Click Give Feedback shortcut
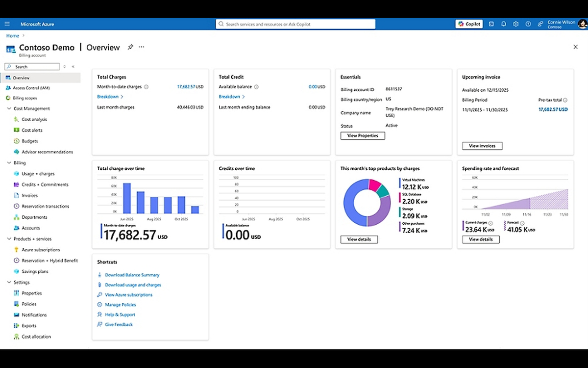 pos(119,325)
